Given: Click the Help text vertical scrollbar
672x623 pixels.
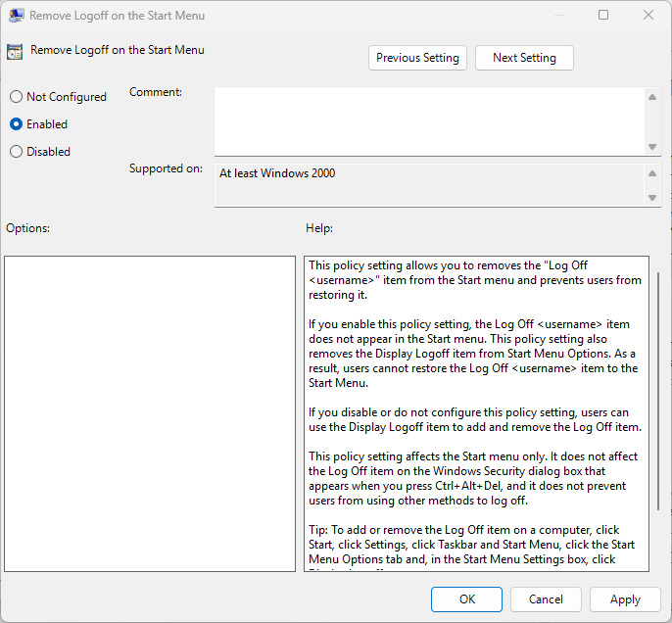Looking at the screenshot, I should point(658,392).
